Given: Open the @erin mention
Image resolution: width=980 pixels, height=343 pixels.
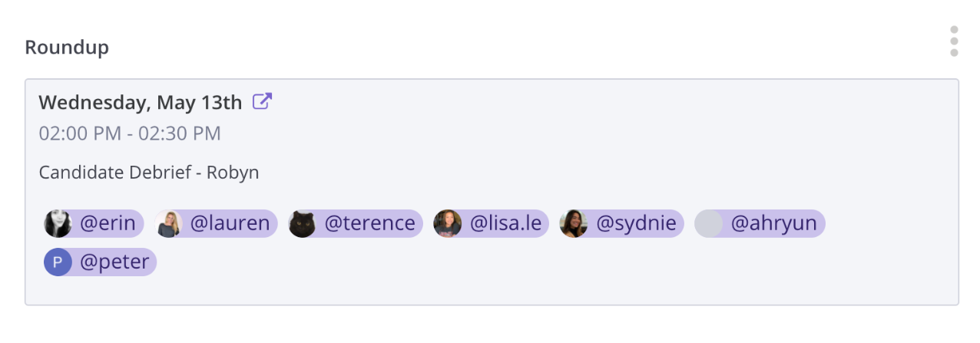Looking at the screenshot, I should click(108, 223).
